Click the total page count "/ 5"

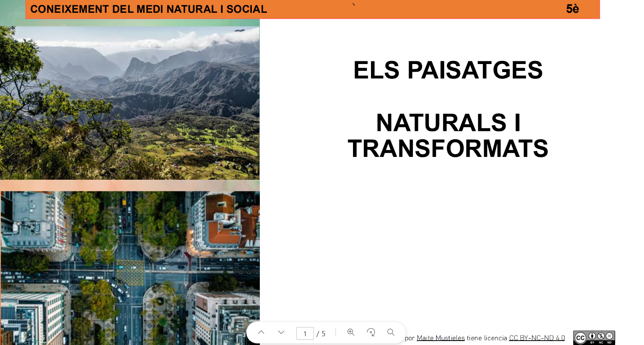tap(321, 333)
